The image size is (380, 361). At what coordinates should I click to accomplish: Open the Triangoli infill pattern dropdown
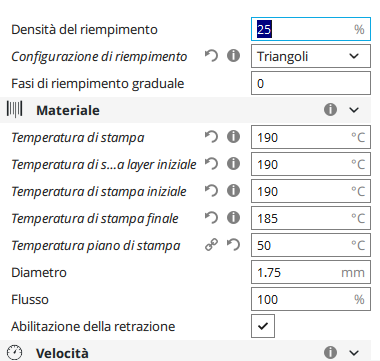click(x=311, y=56)
